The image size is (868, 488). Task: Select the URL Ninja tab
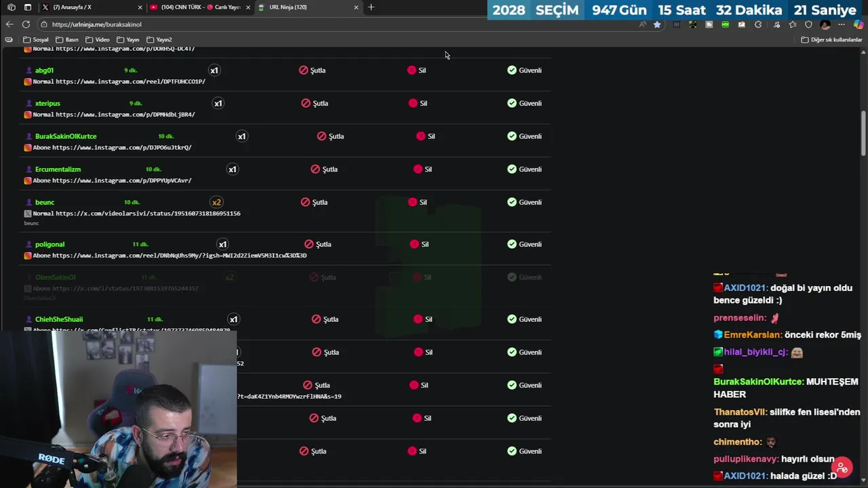point(309,7)
